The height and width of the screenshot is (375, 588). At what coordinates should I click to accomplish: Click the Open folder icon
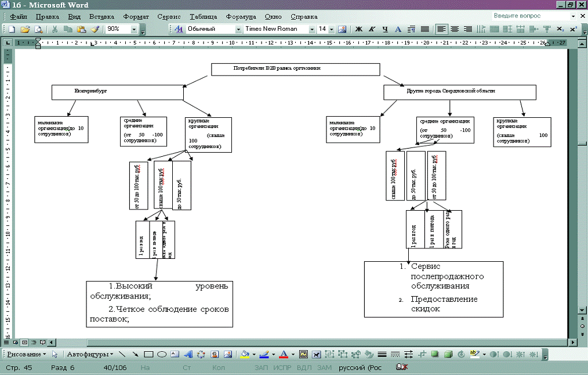[25, 29]
